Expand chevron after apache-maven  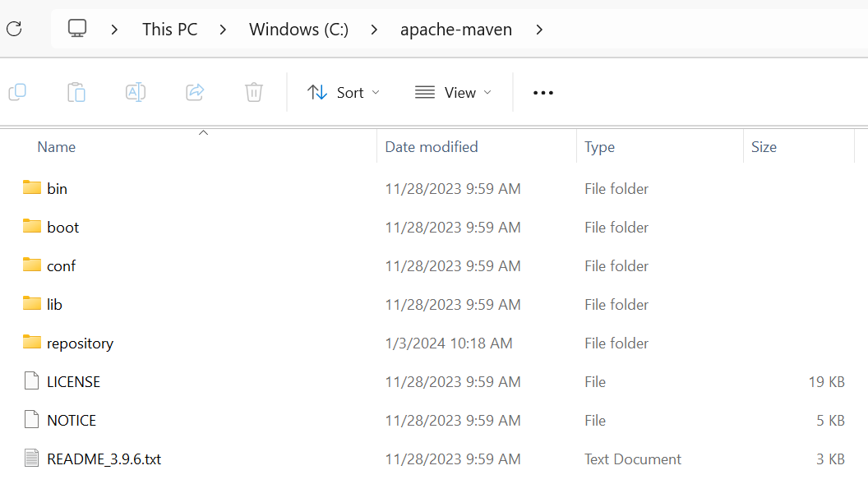(539, 30)
